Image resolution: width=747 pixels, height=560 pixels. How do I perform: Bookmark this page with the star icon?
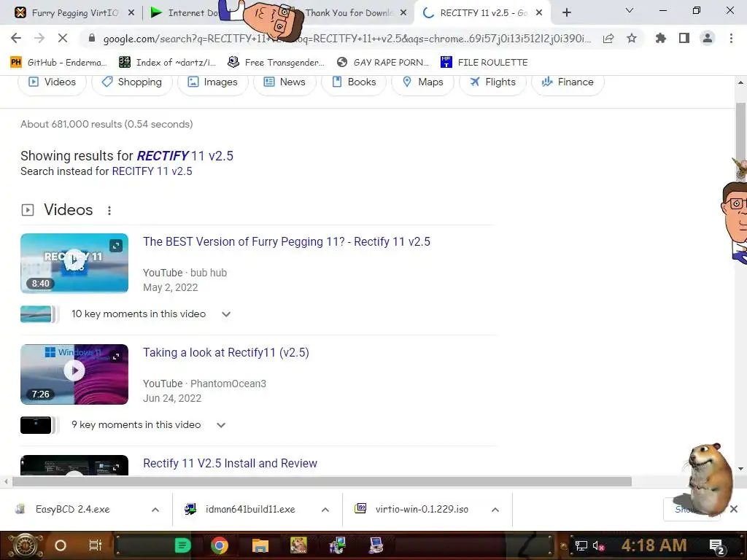[632, 38]
